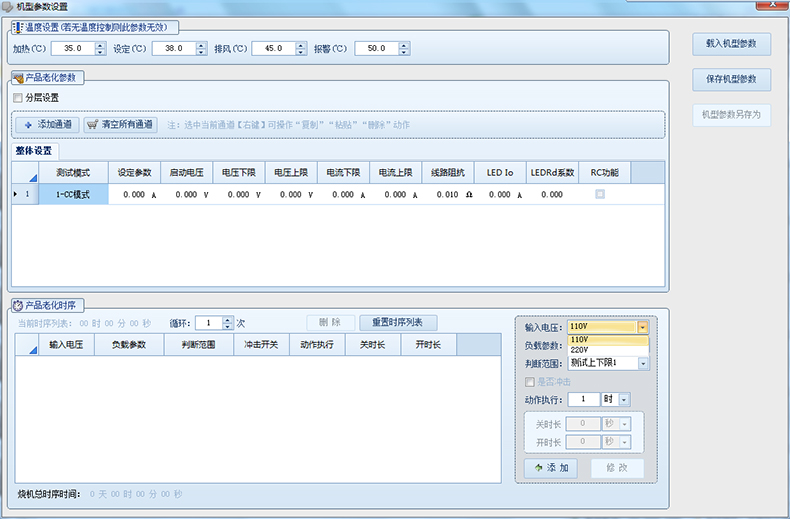Click the 产品老化参数 section header icon
790x519 pixels.
(17, 76)
